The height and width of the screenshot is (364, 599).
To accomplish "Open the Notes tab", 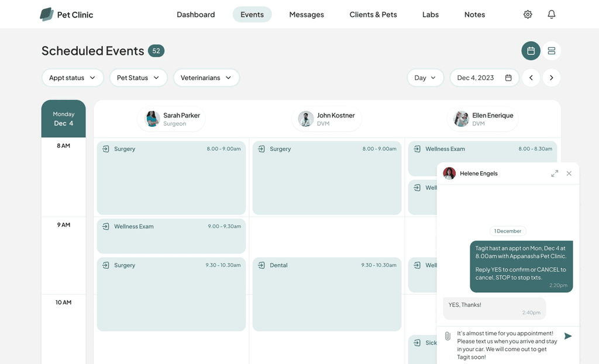I will (x=474, y=15).
